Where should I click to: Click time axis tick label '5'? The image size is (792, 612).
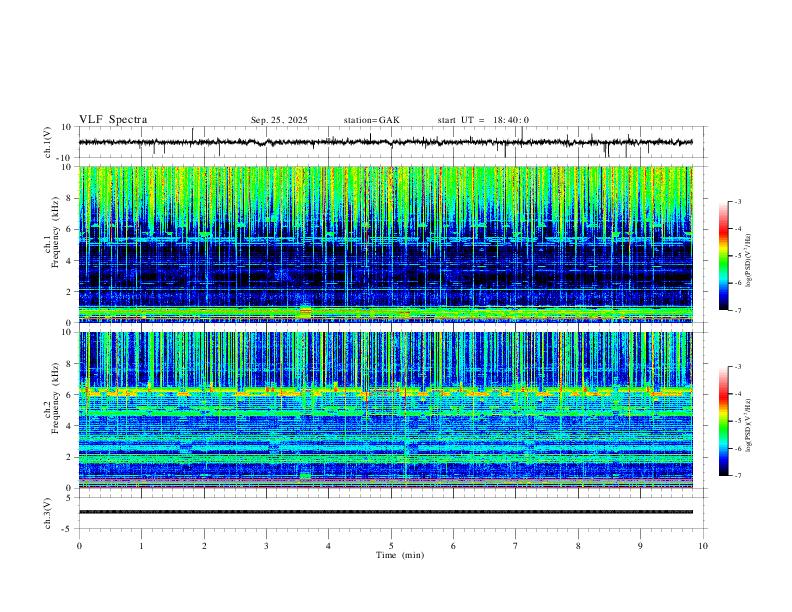tap(391, 546)
